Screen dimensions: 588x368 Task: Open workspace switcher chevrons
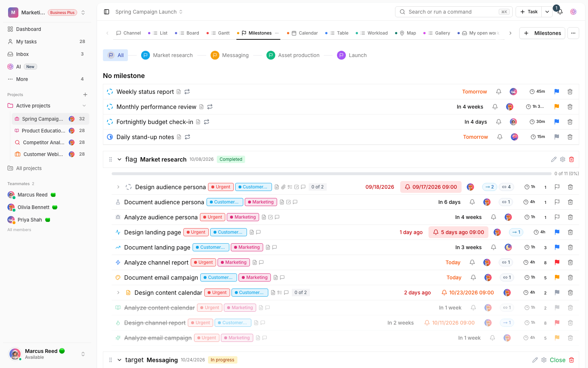tap(83, 13)
